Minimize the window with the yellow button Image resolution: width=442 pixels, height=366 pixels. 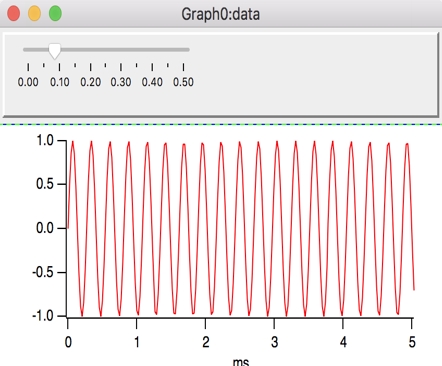[x=34, y=14]
